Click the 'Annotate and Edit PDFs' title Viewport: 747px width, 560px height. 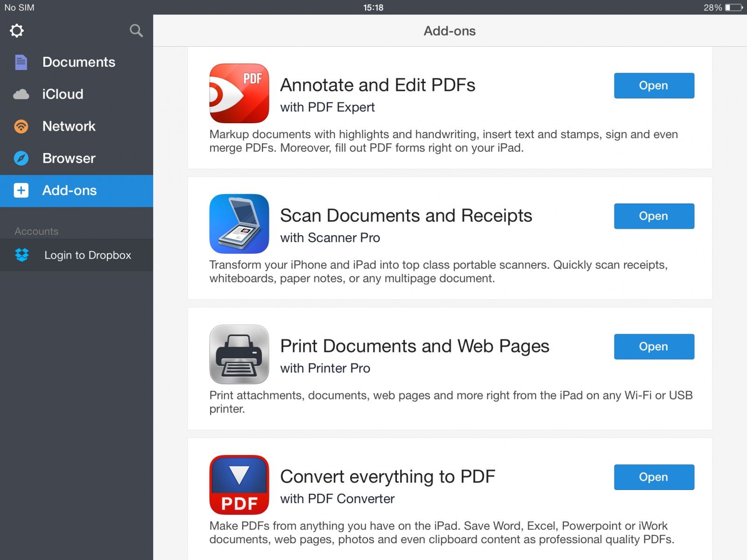tap(377, 85)
